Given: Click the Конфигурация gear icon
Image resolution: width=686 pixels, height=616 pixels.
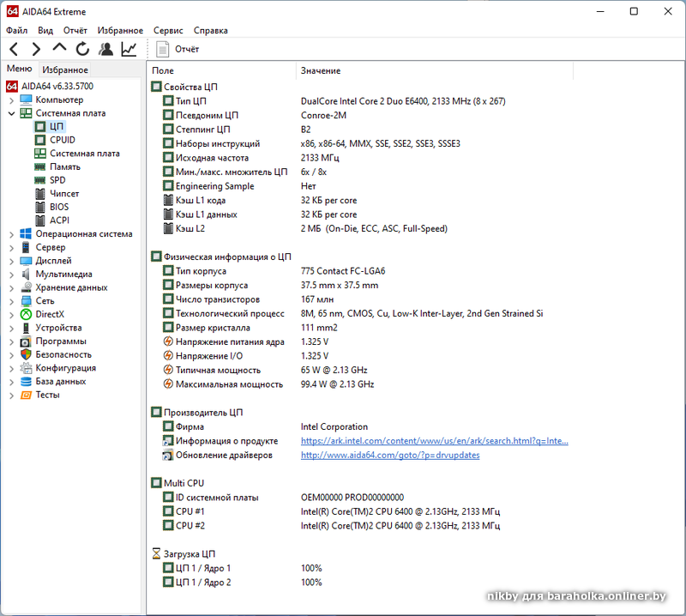Looking at the screenshot, I should tap(27, 368).
